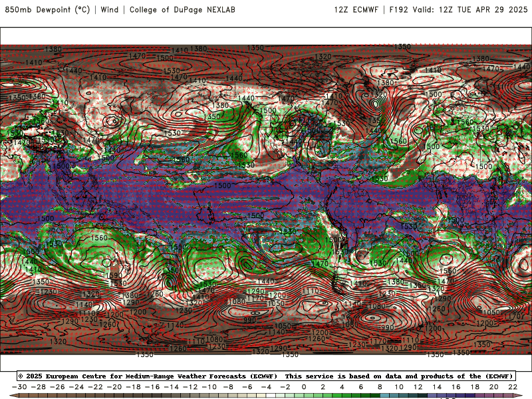This screenshot has height=399, width=532.
Task: Click the -30 legend label
Action: (x=19, y=387)
